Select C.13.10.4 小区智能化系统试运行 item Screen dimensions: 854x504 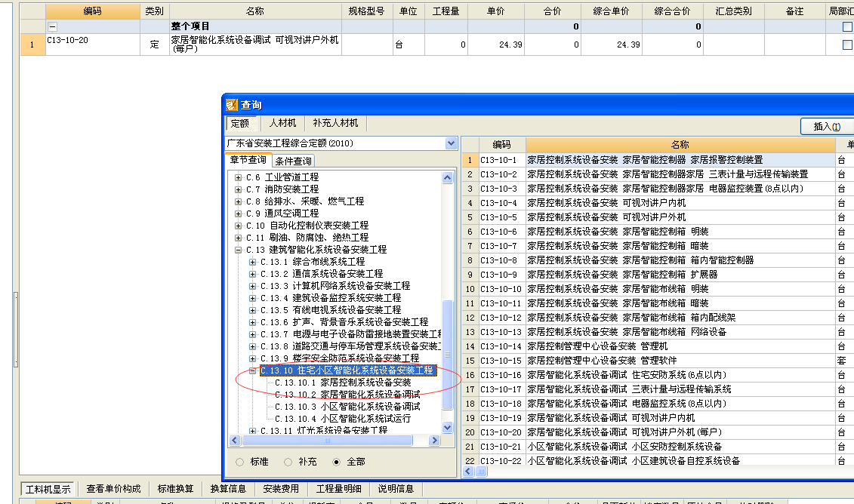coord(343,419)
